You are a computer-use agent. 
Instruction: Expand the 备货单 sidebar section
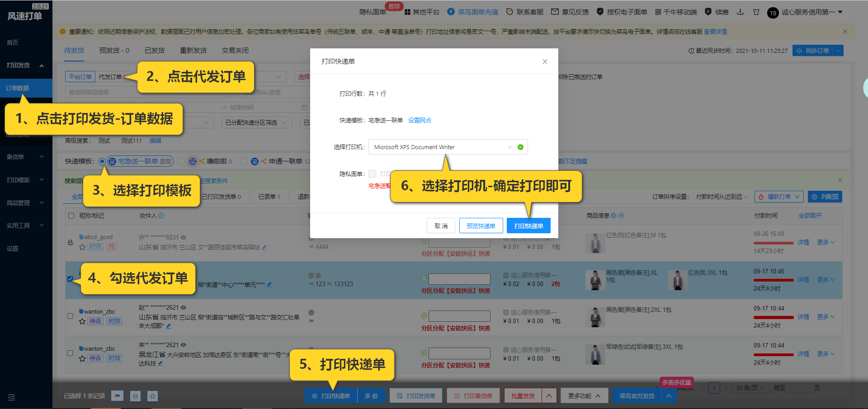point(26,157)
